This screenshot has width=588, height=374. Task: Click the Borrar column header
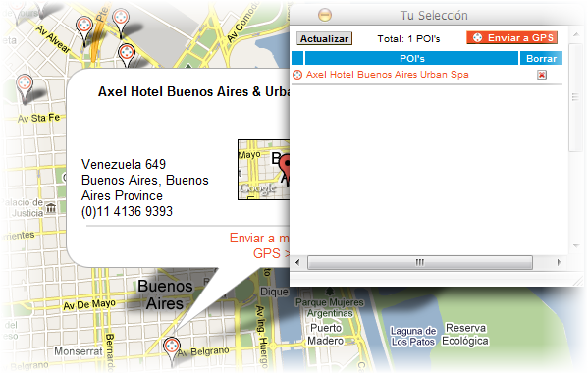(541, 59)
